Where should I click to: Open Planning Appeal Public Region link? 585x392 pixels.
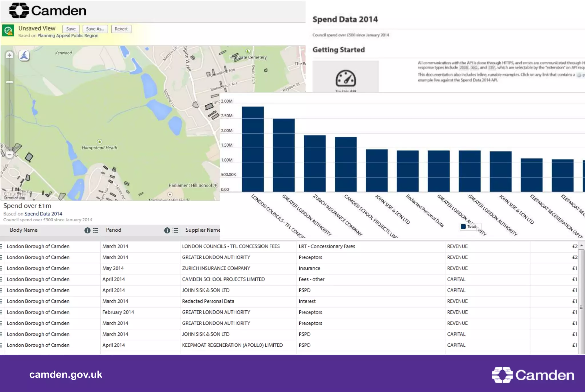click(x=68, y=36)
